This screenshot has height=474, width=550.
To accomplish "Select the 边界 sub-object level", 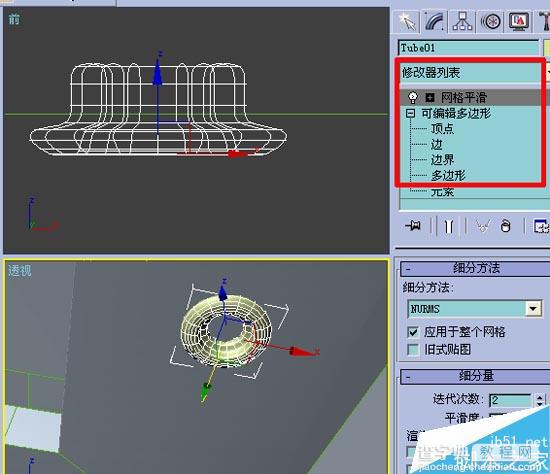I will click(442, 160).
